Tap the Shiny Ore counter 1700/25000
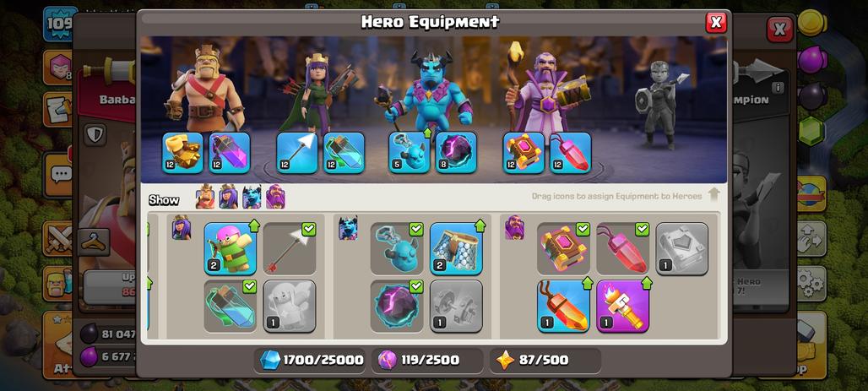 311,360
